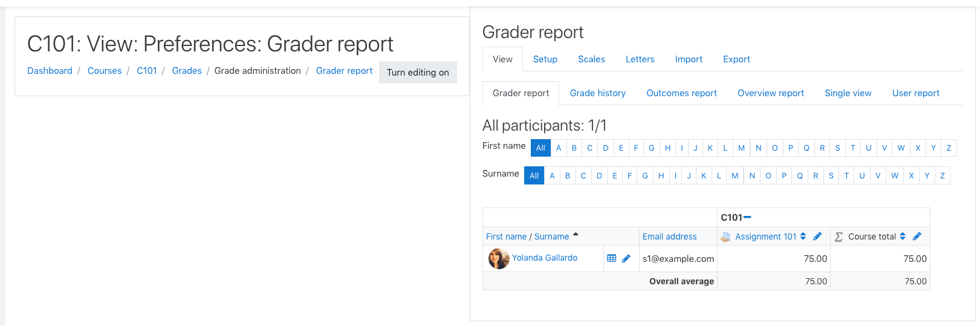Sort by Assignment 101 using arrows
Viewport: 980px width, 326px height.
click(803, 236)
